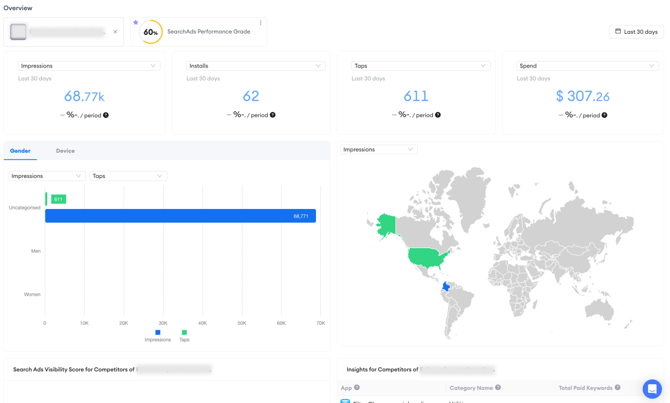Switch to the Device tab
Viewport: 670px width, 403px height.
[65, 151]
